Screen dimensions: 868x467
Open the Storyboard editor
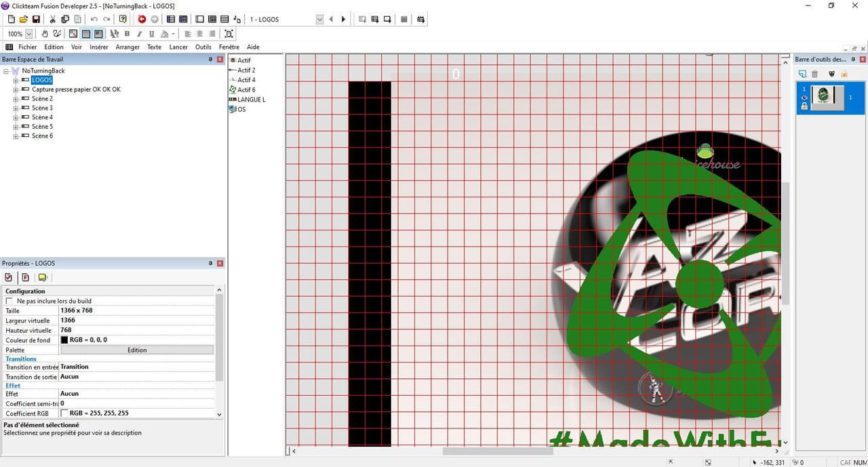click(170, 19)
